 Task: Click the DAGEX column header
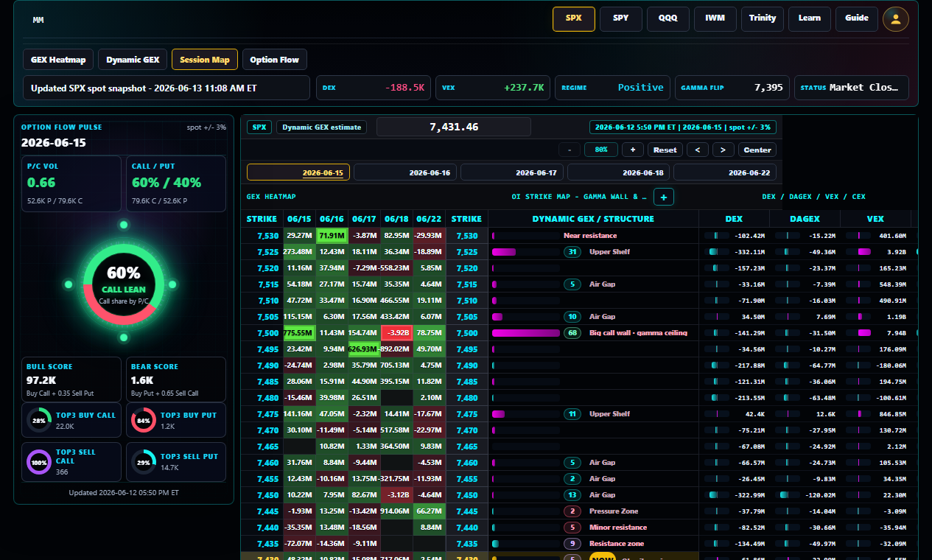coord(805,219)
